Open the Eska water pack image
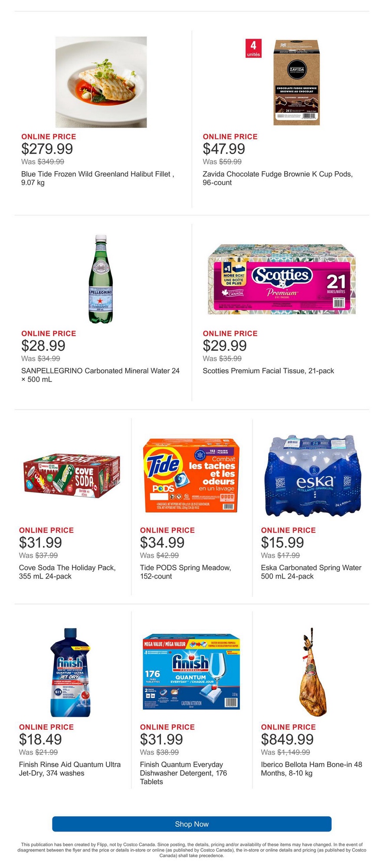 click(312, 476)
